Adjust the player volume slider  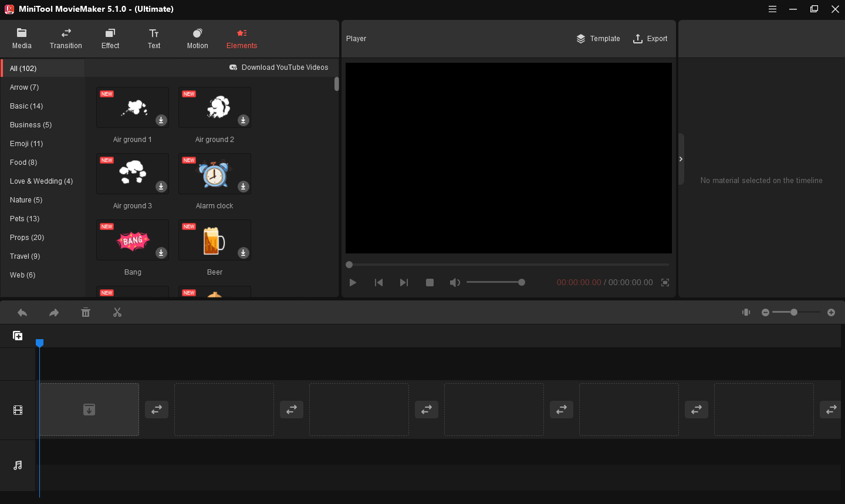coord(495,282)
